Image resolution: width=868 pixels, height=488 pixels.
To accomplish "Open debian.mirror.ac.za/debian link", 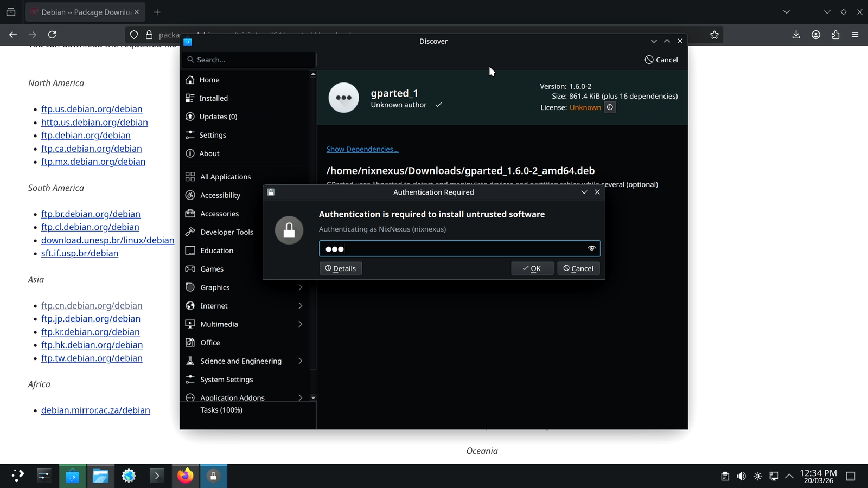I will coord(95,410).
